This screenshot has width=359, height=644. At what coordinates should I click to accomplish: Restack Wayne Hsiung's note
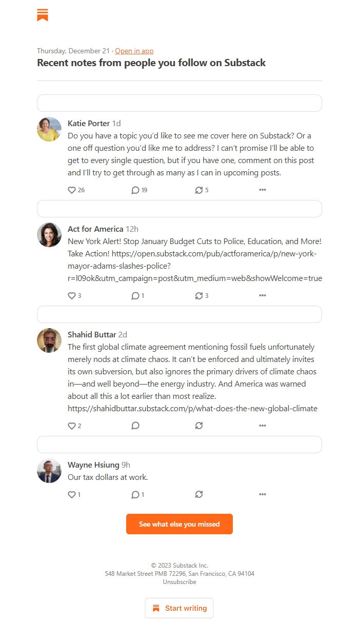[199, 494]
